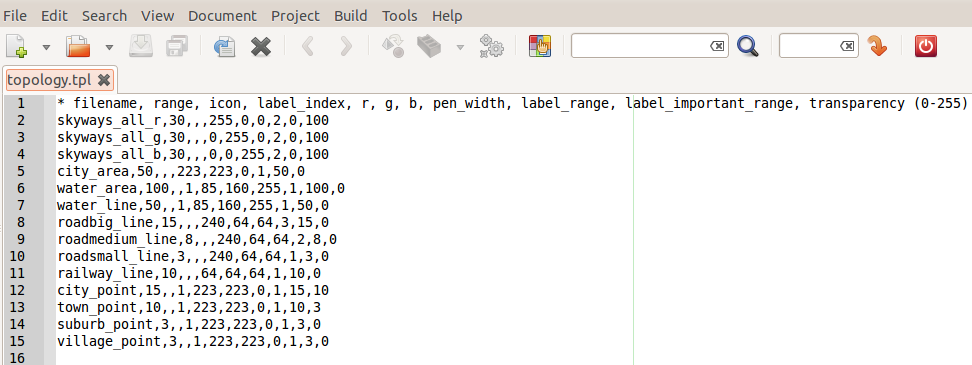Expand the Build dropdown arrow
The width and height of the screenshot is (972, 365).
460,47
